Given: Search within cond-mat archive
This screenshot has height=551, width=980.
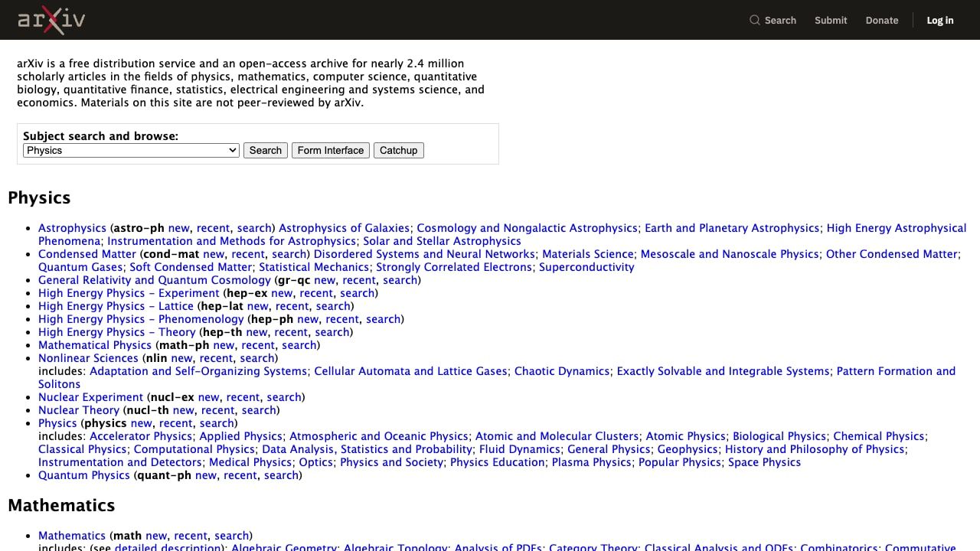Looking at the screenshot, I should point(289,254).
